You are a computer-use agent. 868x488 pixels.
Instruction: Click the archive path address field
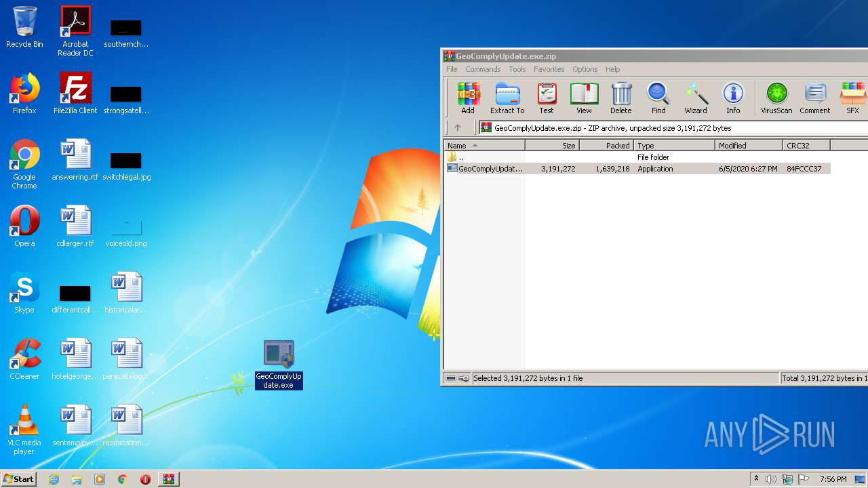(x=673, y=127)
